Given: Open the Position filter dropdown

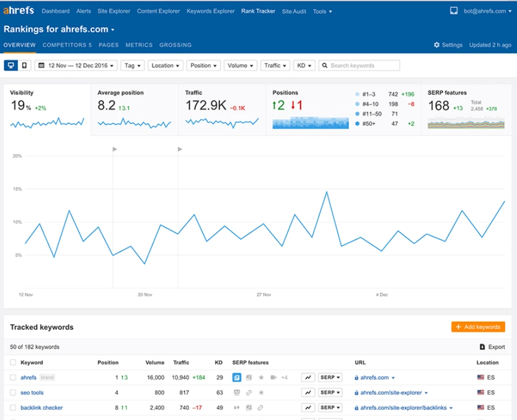Looking at the screenshot, I should pos(203,65).
